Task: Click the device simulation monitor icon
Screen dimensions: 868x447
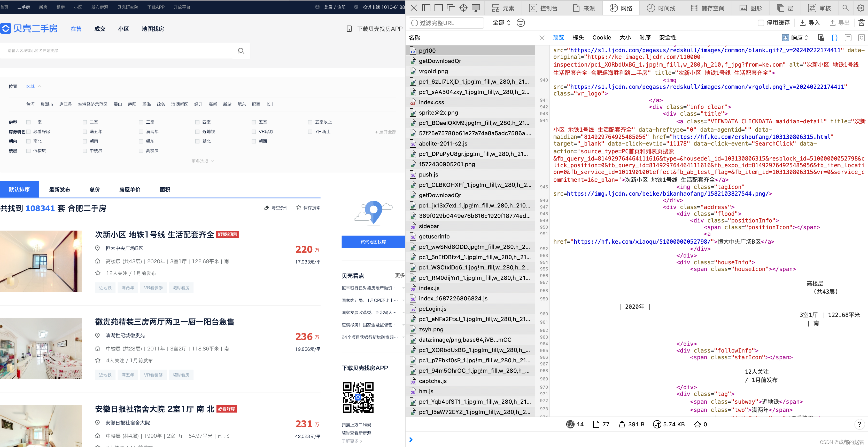Action: tap(476, 8)
